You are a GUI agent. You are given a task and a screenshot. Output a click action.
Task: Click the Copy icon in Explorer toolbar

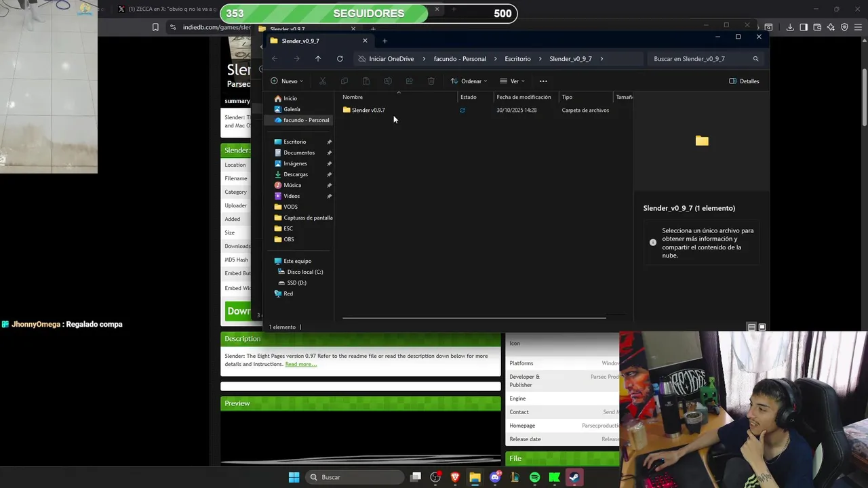tap(344, 81)
